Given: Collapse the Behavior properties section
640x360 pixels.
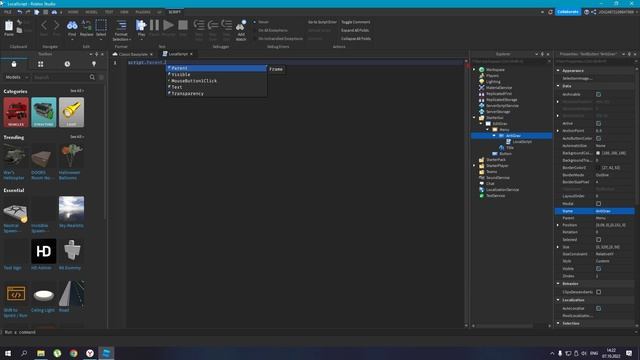Looking at the screenshot, I should pos(558,284).
